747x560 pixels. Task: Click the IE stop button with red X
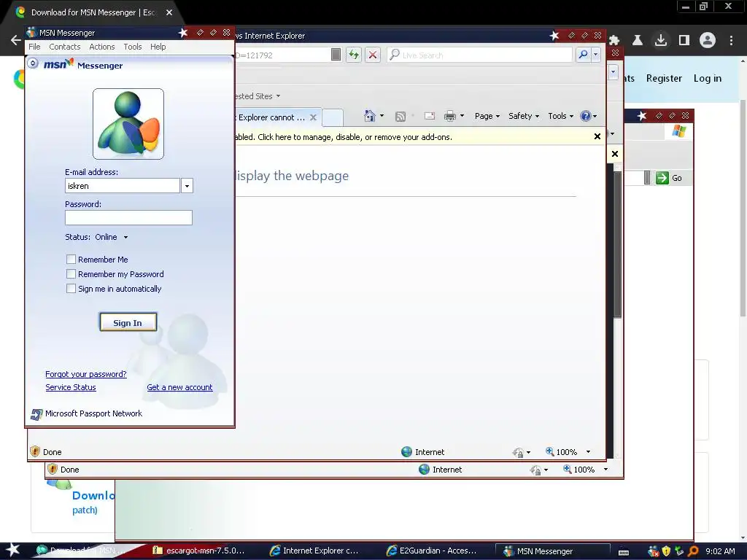click(373, 55)
